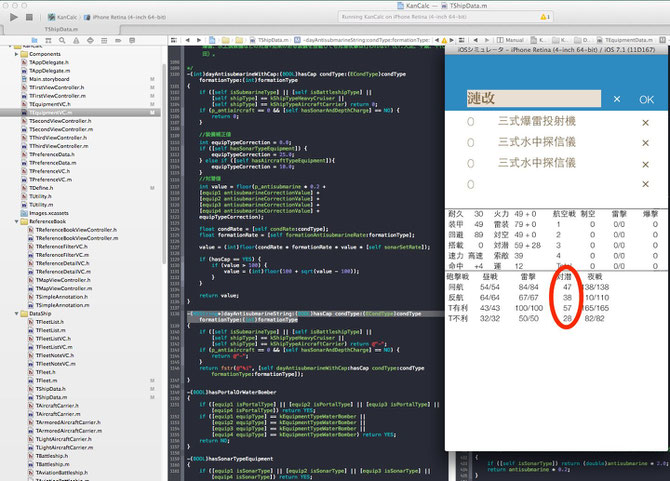This screenshot has width=670, height=481.
Task: Go back in main editor jump bar
Action: pyautogui.click(x=187, y=40)
